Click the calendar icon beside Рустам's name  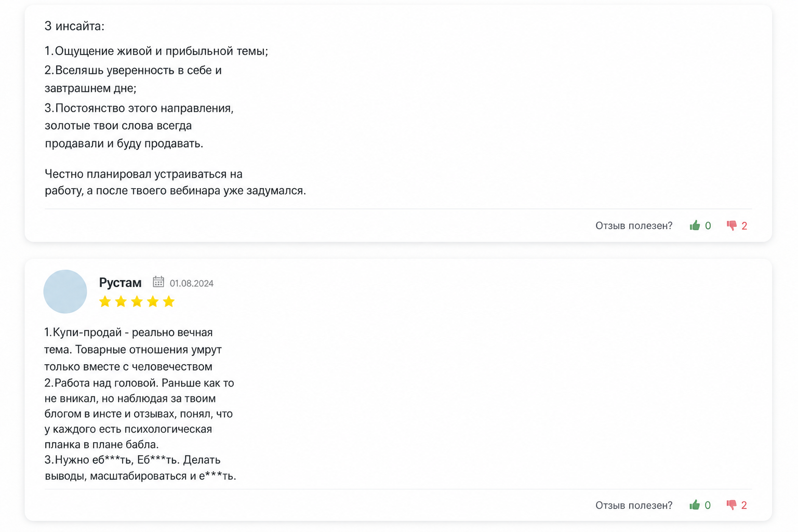point(158,282)
